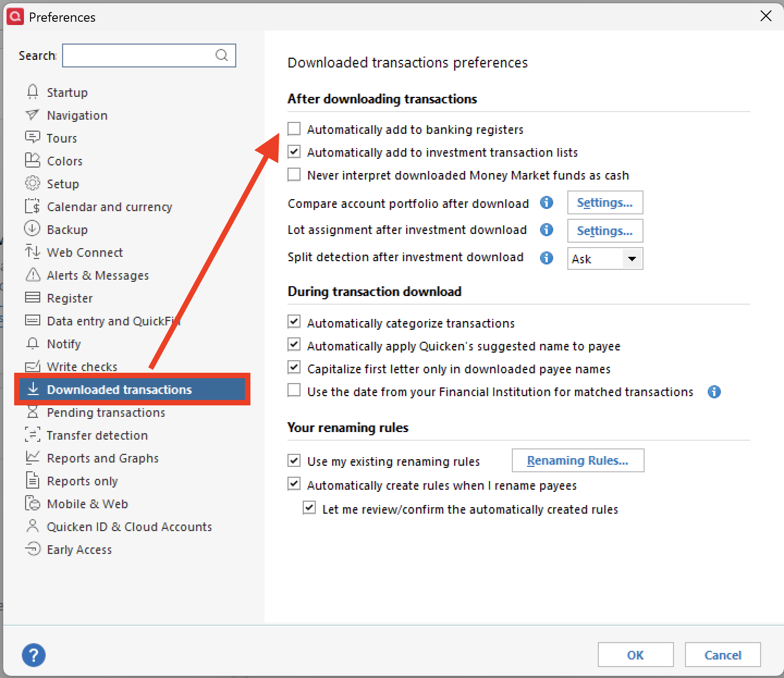784x678 pixels.
Task: Click the Mobile & Web icon
Action: pyautogui.click(x=33, y=503)
